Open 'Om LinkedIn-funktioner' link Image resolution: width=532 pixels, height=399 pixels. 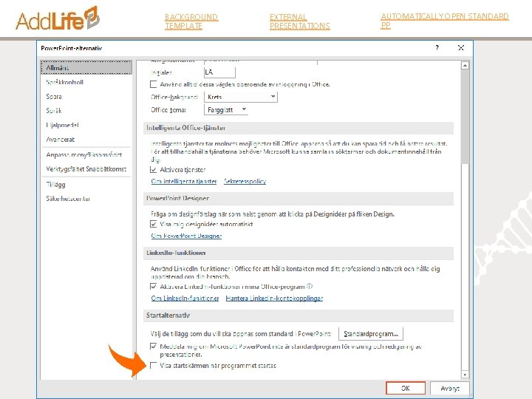(x=185, y=299)
